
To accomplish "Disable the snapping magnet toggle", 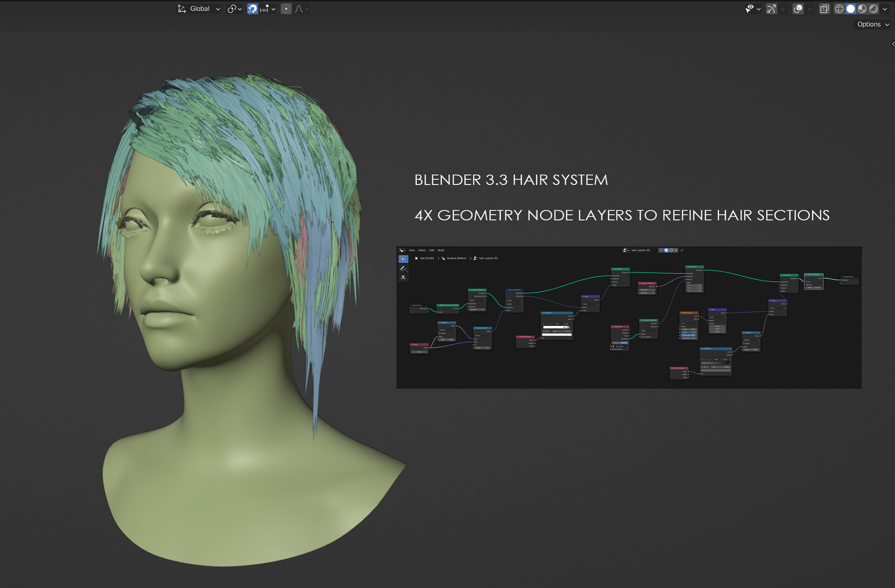I will [252, 8].
